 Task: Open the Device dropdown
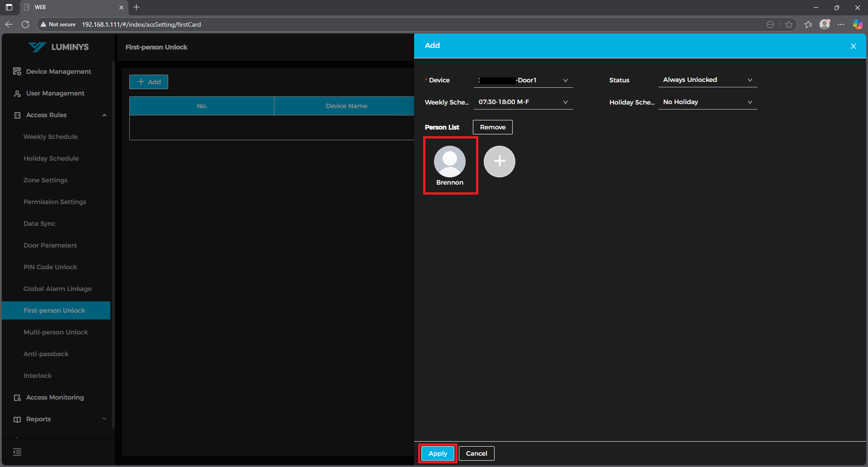click(x=523, y=80)
